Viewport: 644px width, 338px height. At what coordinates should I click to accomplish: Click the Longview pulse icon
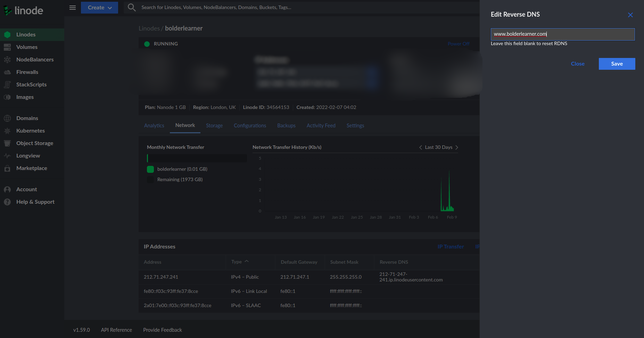(x=7, y=156)
